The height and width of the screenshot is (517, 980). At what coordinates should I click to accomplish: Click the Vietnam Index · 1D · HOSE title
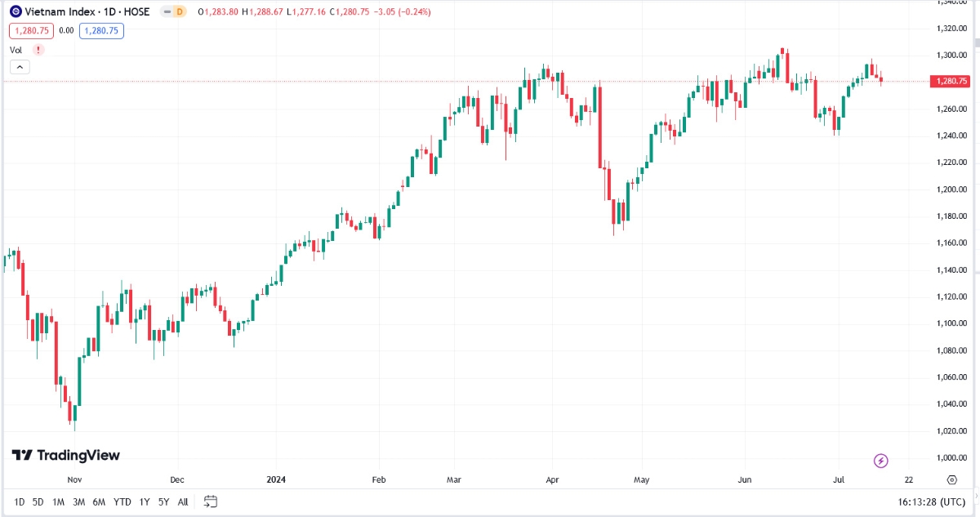click(88, 12)
